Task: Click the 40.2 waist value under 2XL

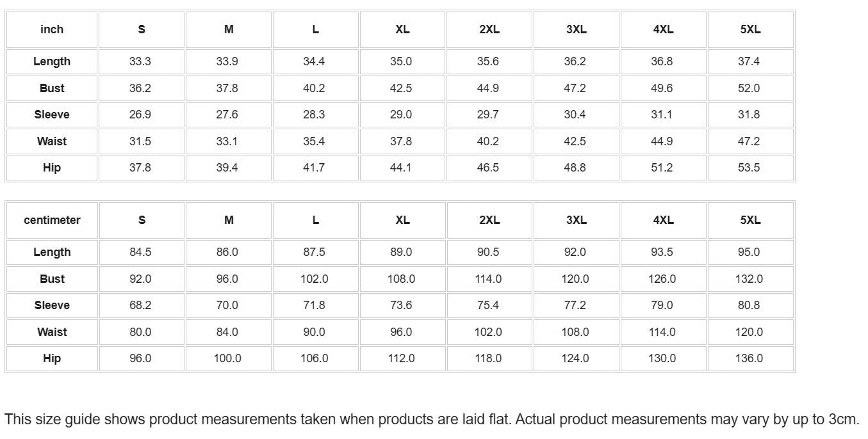Action: 488,141
